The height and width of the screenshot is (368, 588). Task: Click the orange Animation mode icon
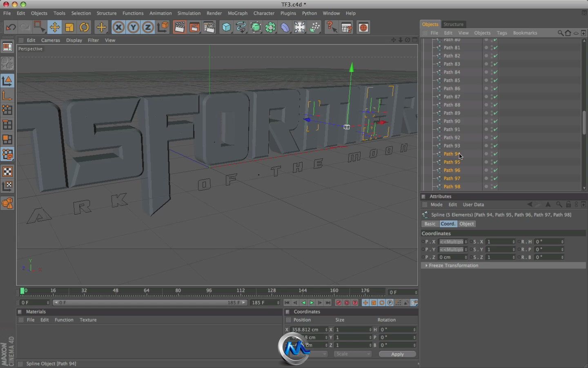coord(7,203)
